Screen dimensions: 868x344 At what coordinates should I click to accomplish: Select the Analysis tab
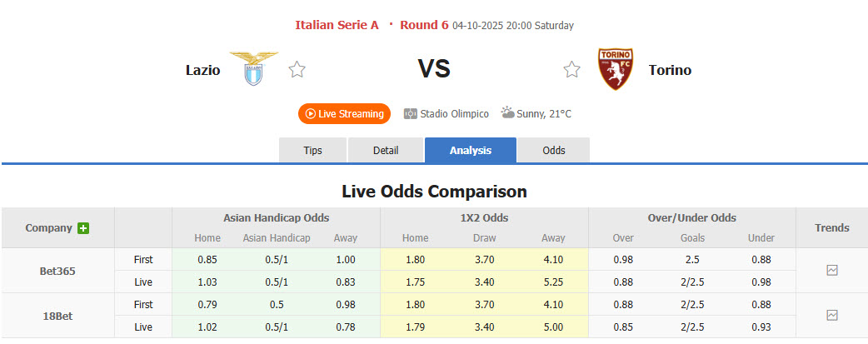(471, 151)
